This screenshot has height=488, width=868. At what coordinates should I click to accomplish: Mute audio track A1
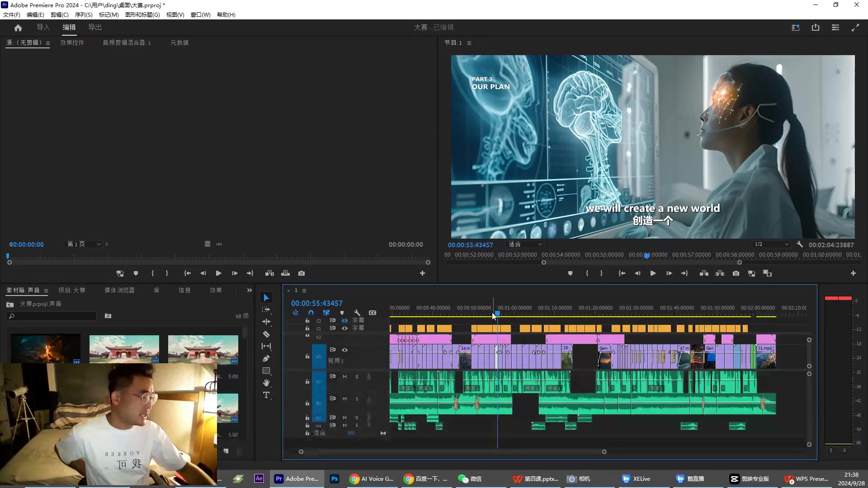click(x=344, y=376)
